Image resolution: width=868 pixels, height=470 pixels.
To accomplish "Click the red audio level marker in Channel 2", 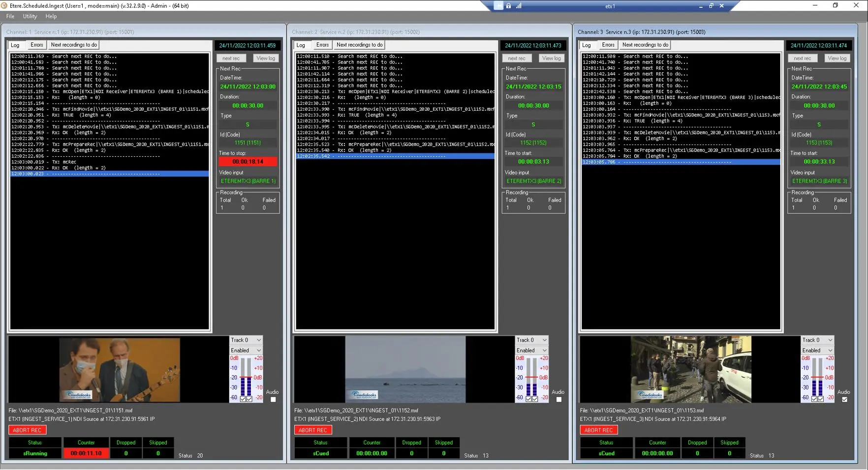I will 531,377.
